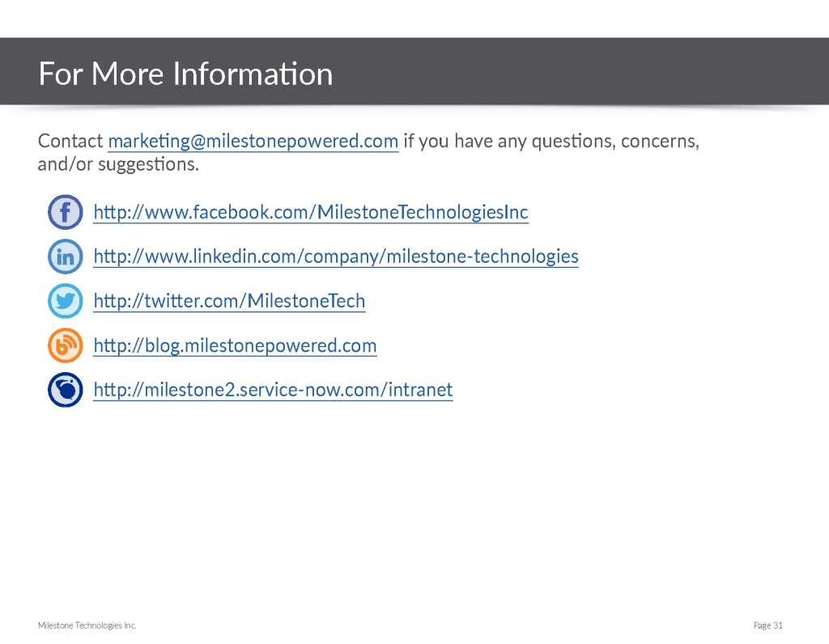Go to the service-now.com intranet link

[273, 390]
